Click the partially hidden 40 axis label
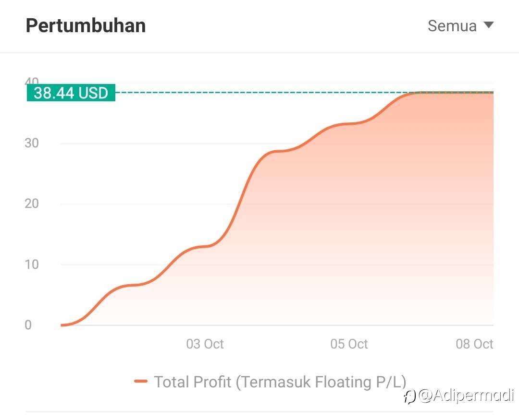This screenshot has height=420, width=519. pyautogui.click(x=32, y=81)
